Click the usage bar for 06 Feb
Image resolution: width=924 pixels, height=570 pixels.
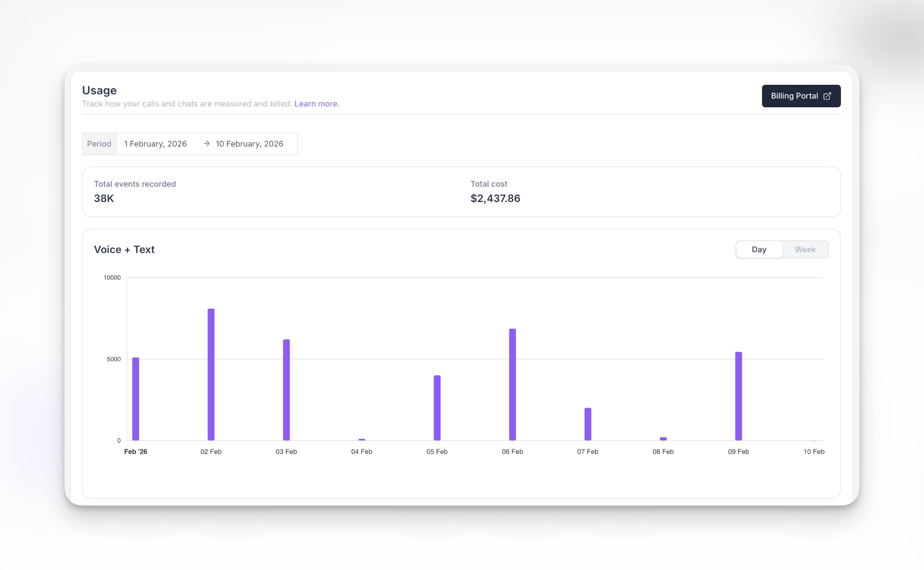[513, 383]
